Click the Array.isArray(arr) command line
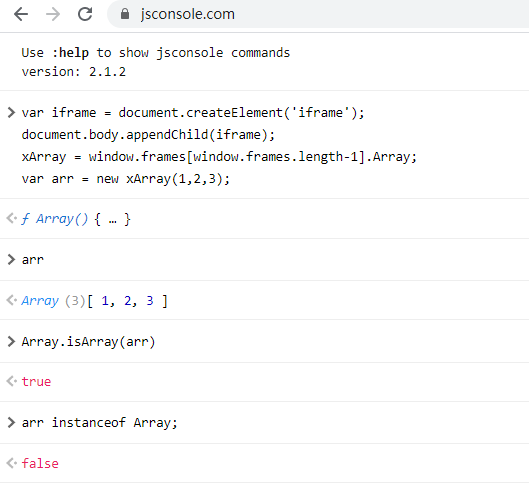 click(x=88, y=342)
